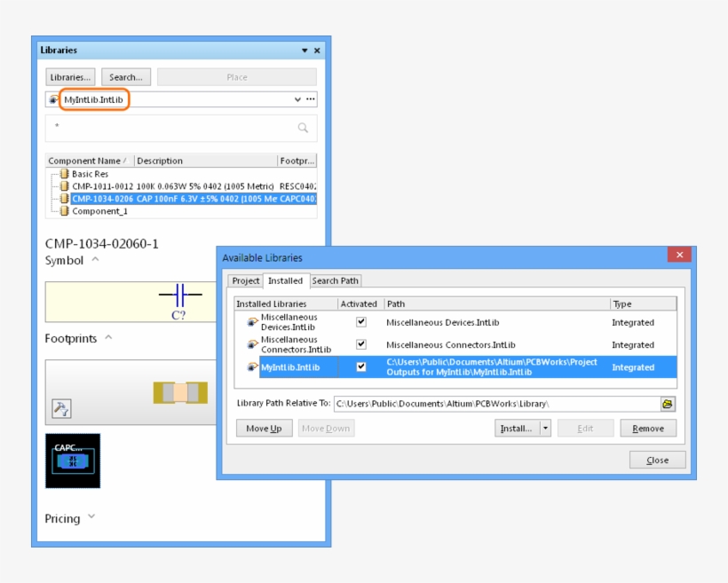Click the Move Up button
This screenshot has height=583, width=728.
point(265,428)
